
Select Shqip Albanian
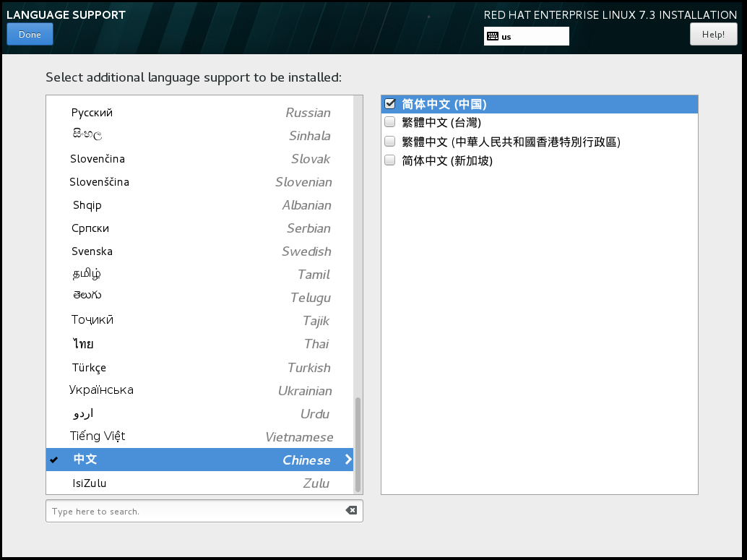[199, 205]
